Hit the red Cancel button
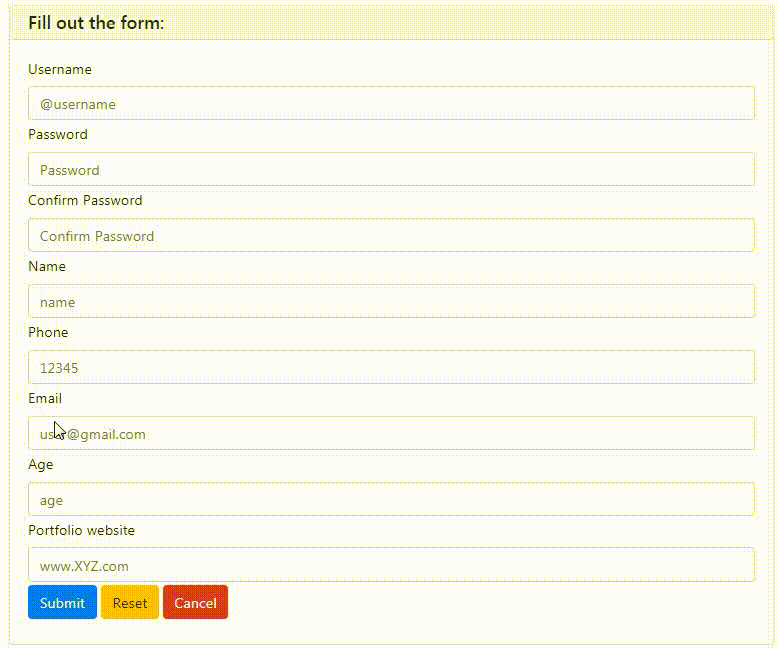 [x=195, y=603]
